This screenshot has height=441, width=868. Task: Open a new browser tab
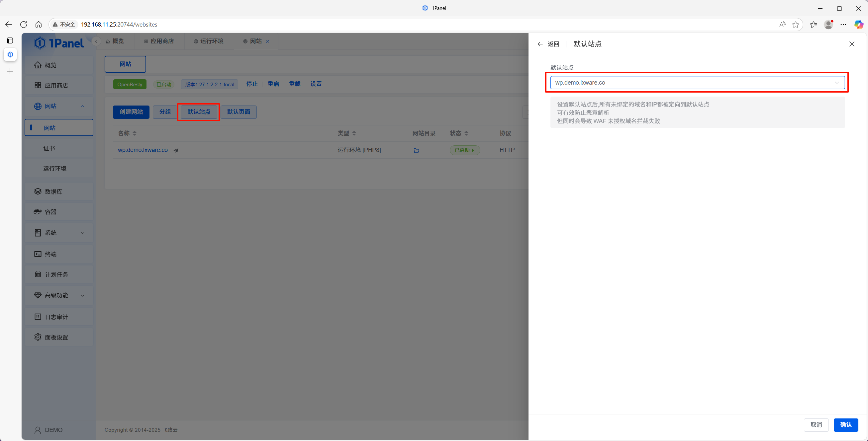point(10,71)
